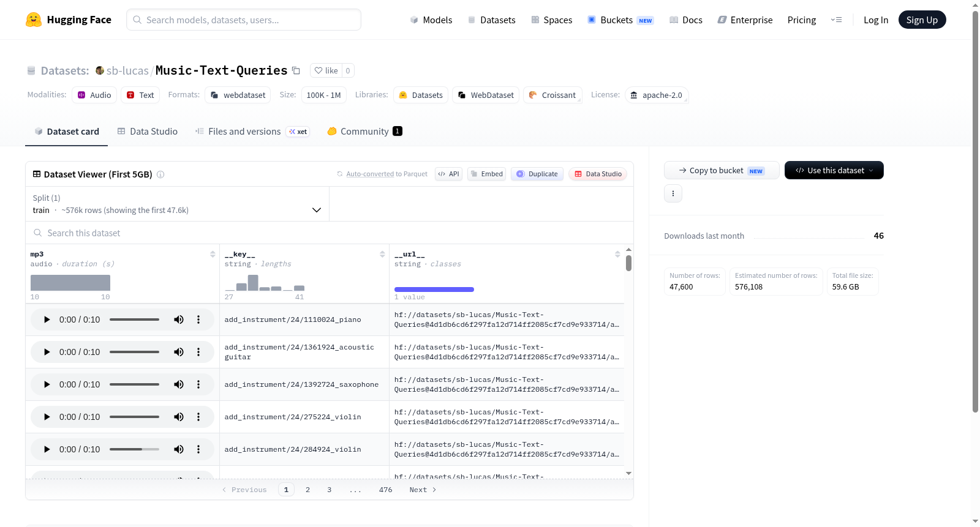Seek within the 1392724_saxophone audio progress bar
980x527 pixels.
(x=134, y=384)
